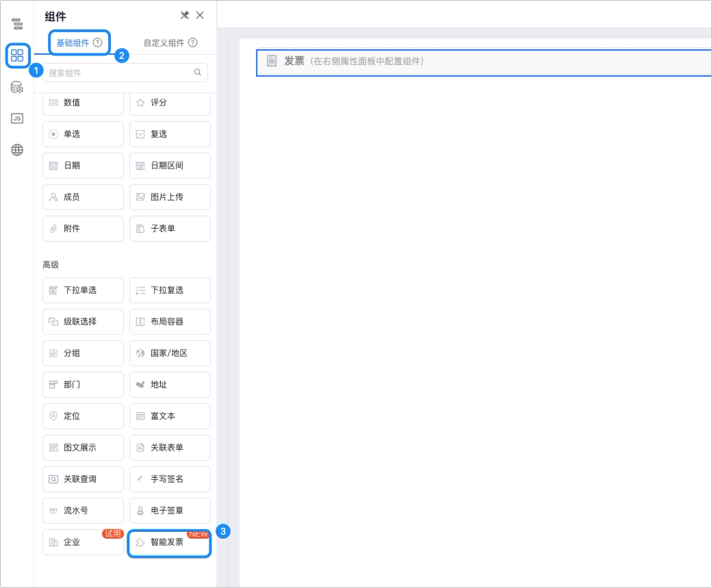Choose the 下拉单选 dropdown component
Screen dimensions: 712x588
[83, 290]
